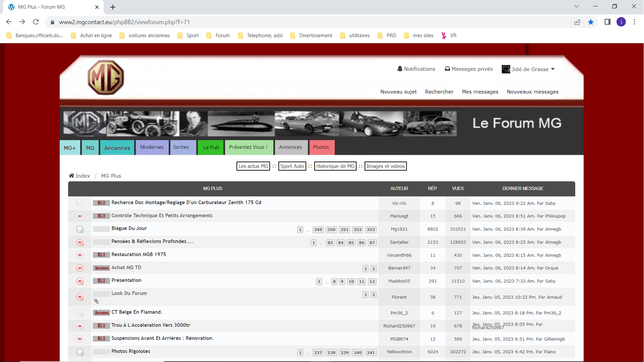Expand the Jidé de Grasse user menu

coord(553,69)
